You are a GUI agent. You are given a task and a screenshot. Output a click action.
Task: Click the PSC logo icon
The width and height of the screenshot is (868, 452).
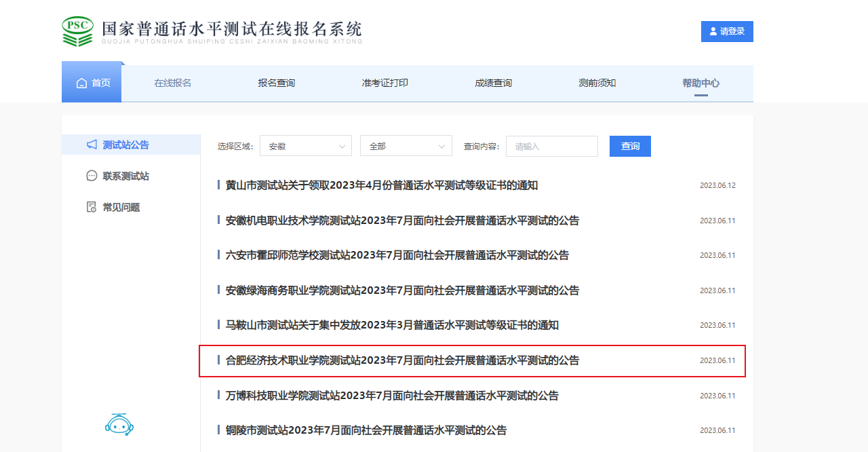77,31
